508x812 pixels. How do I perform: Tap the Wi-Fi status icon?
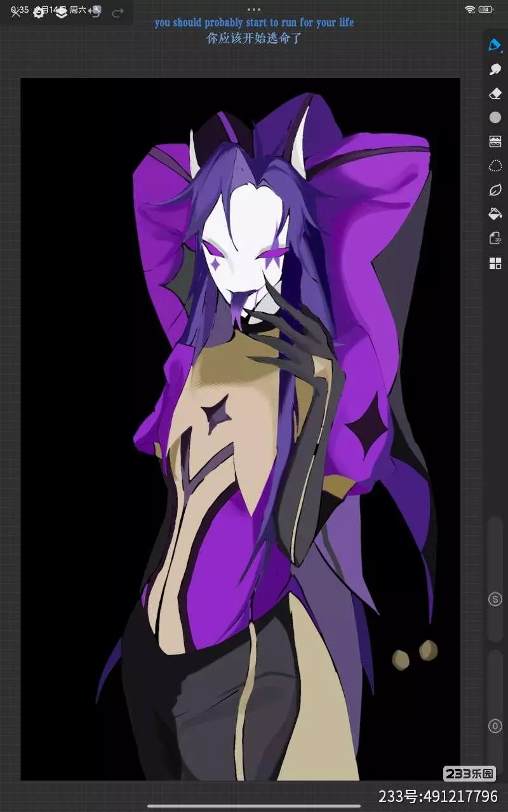(x=470, y=10)
